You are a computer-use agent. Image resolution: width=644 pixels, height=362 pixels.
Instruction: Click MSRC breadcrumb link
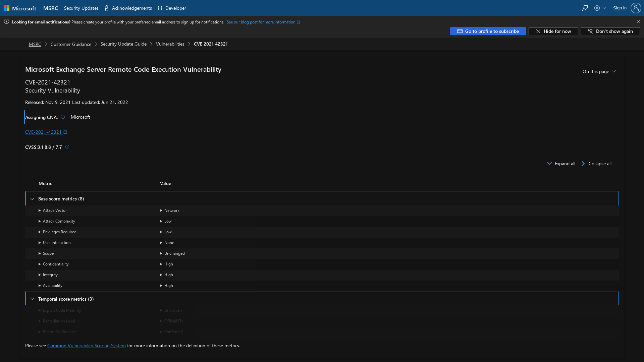pyautogui.click(x=35, y=44)
